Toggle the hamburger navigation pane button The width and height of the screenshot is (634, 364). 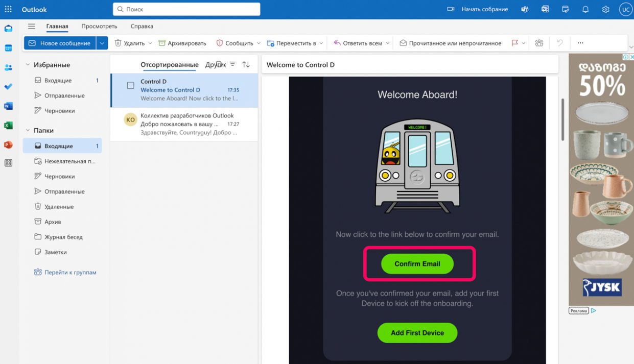32,27
